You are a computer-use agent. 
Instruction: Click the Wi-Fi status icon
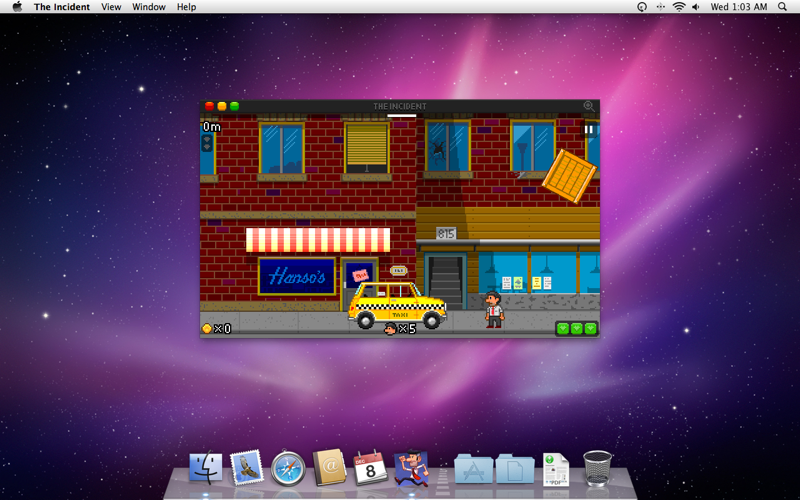pyautogui.click(x=679, y=7)
